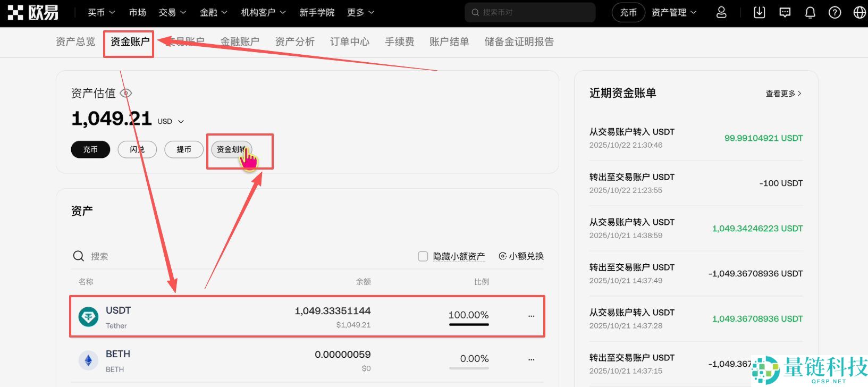Click the 99.99104921 USDT amount
This screenshot has height=387, width=868.
click(x=763, y=138)
